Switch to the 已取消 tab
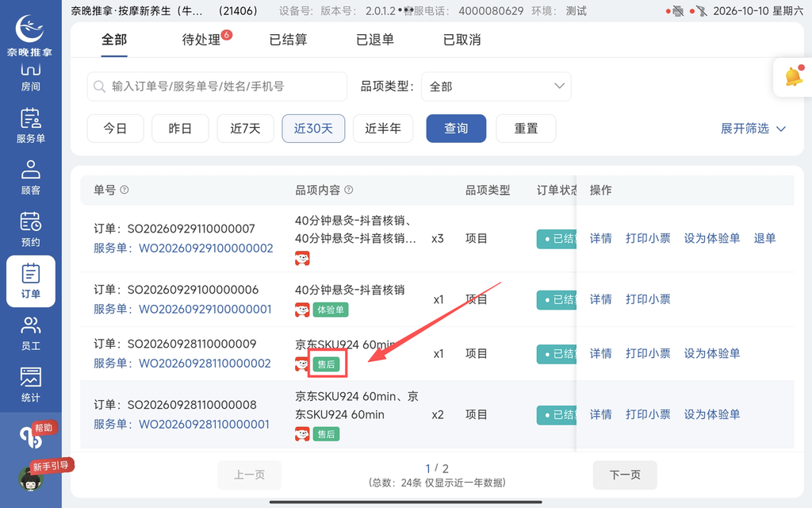 point(462,40)
